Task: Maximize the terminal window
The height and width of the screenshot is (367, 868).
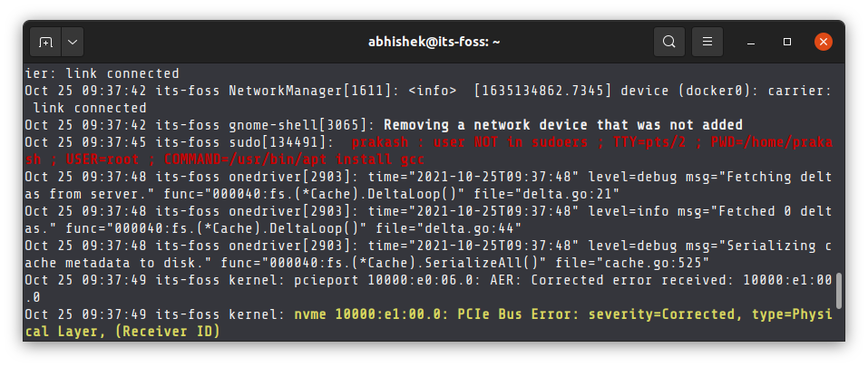Action: point(787,42)
